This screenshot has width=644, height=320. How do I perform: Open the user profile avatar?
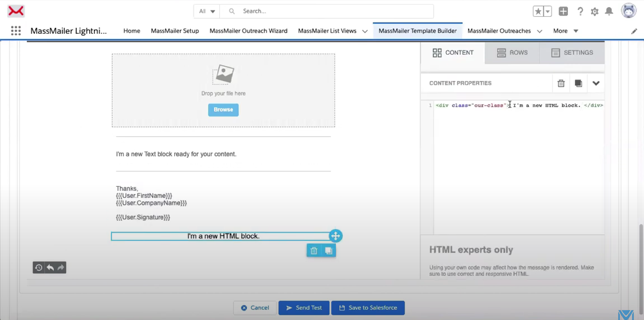(x=629, y=11)
